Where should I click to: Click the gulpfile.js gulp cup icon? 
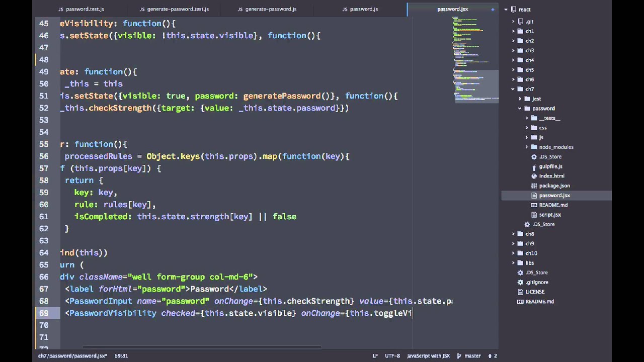pyautogui.click(x=534, y=166)
